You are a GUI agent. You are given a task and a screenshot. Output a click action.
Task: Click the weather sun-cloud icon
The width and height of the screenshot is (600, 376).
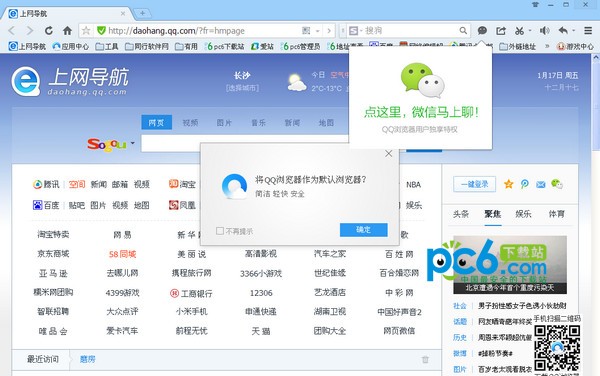point(297,83)
